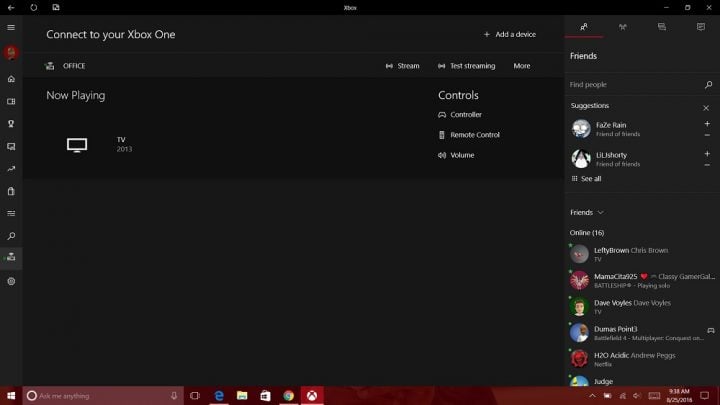Click the party icon beside Dumas Point3
Viewport: 720px width, 405px height.
711,331
